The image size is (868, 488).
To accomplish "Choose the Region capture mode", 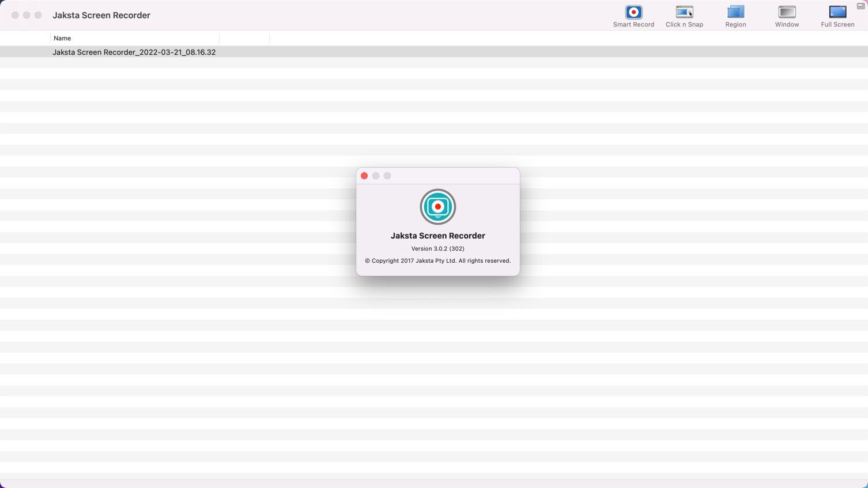I will 735,16.
